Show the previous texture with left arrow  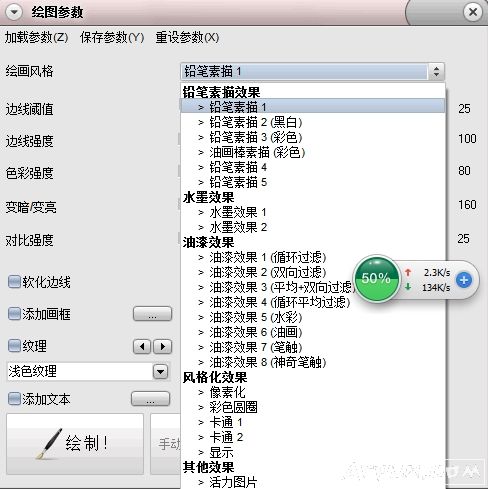click(x=142, y=347)
